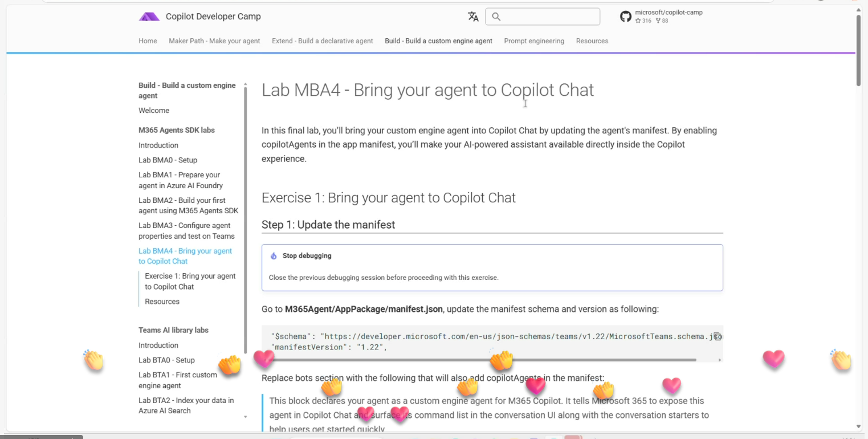Click the "manifestVersion": "1.22" code line
Screen dimensions: 868x439
pyautogui.click(x=329, y=347)
